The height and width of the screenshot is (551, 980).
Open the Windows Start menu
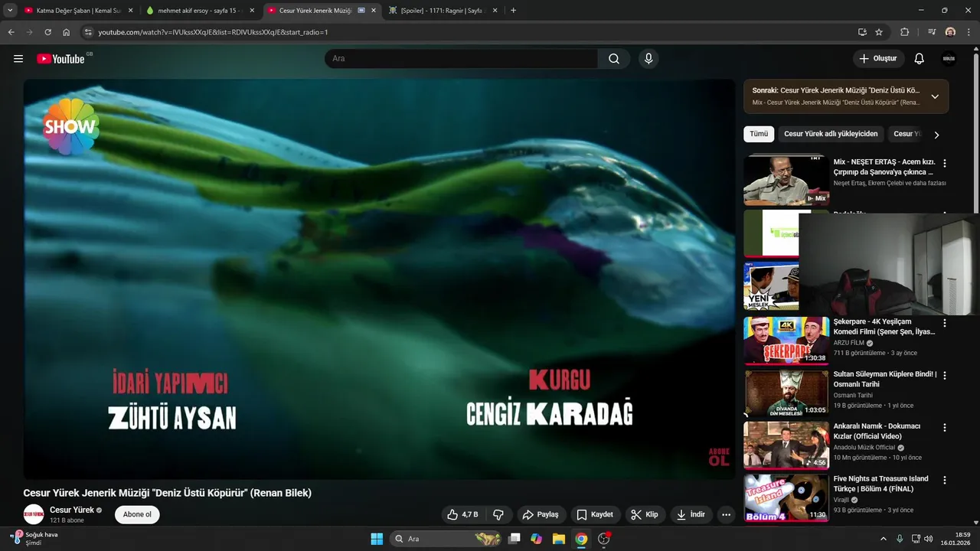(x=377, y=539)
